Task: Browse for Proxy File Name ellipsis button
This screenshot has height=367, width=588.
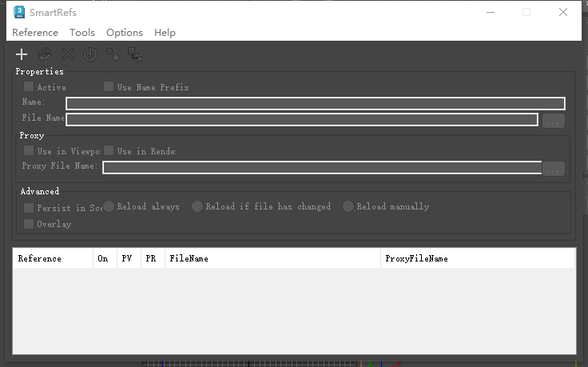Action: click(x=554, y=169)
